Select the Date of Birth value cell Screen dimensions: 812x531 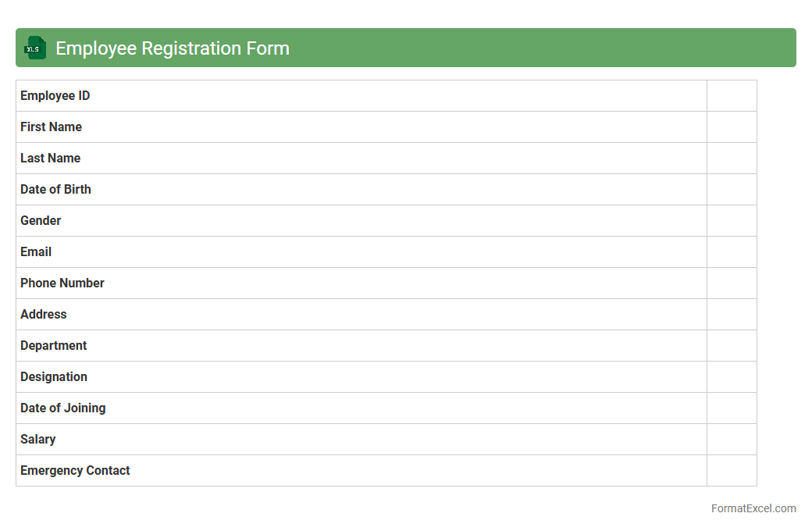click(x=732, y=190)
